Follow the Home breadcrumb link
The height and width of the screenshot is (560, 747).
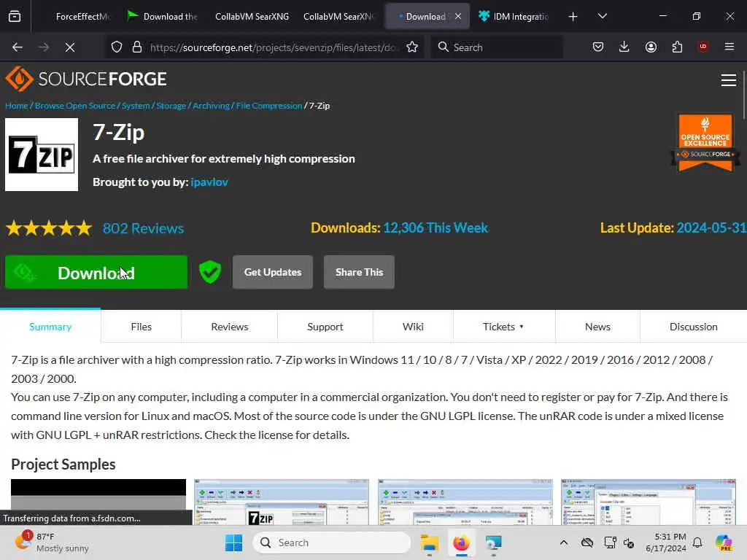click(x=17, y=106)
